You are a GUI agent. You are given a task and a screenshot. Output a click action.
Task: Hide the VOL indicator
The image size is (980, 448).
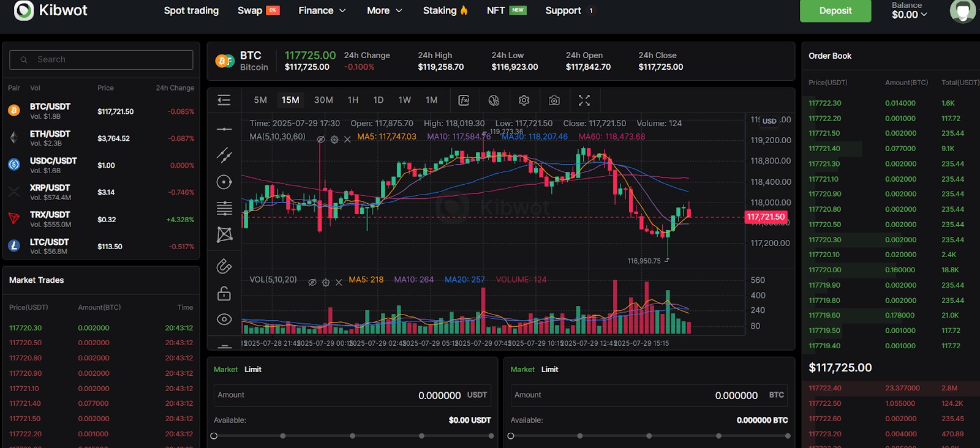pyautogui.click(x=312, y=282)
